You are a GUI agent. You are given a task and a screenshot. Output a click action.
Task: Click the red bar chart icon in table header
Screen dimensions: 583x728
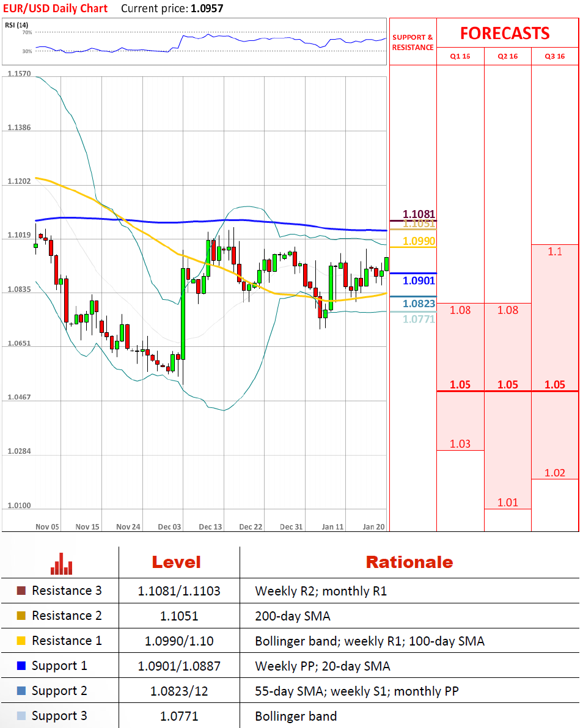(x=61, y=564)
